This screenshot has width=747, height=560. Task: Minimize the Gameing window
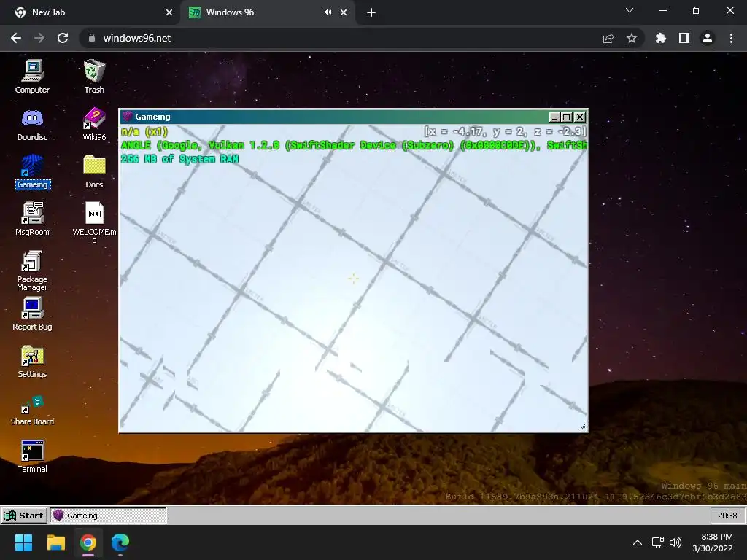(x=554, y=117)
